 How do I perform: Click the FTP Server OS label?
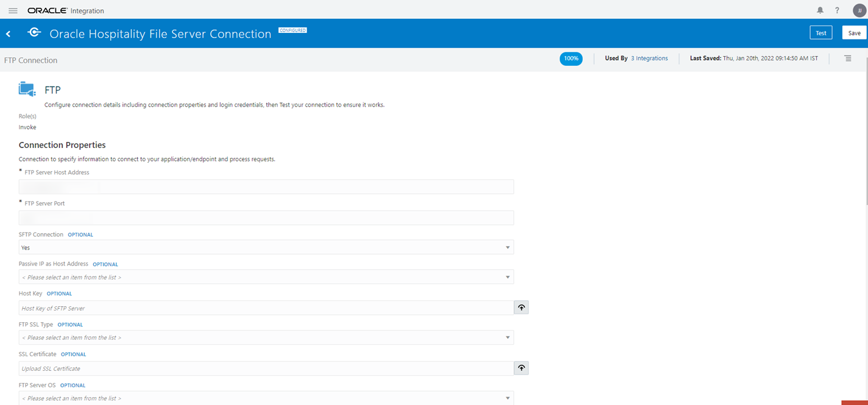(37, 385)
